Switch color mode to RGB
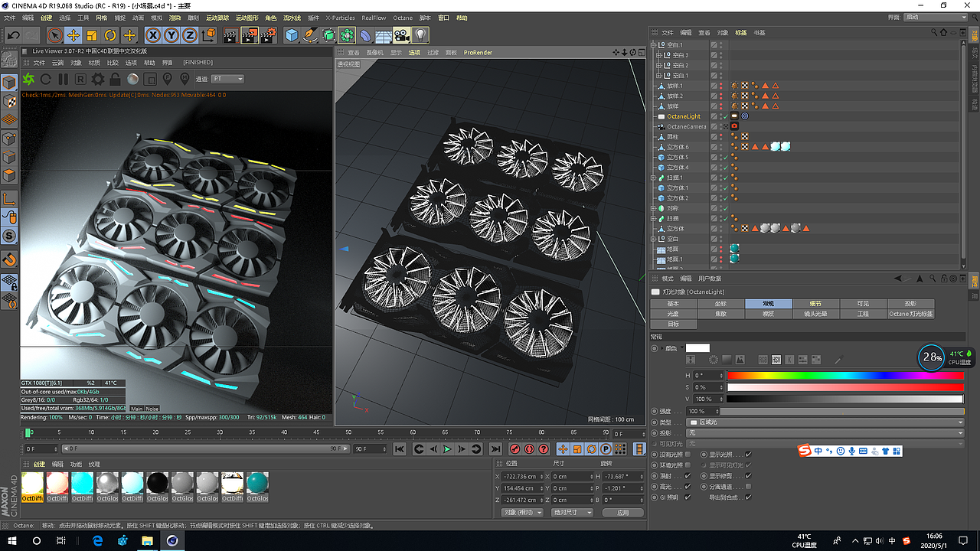The width and height of the screenshot is (980, 551). 763,360
